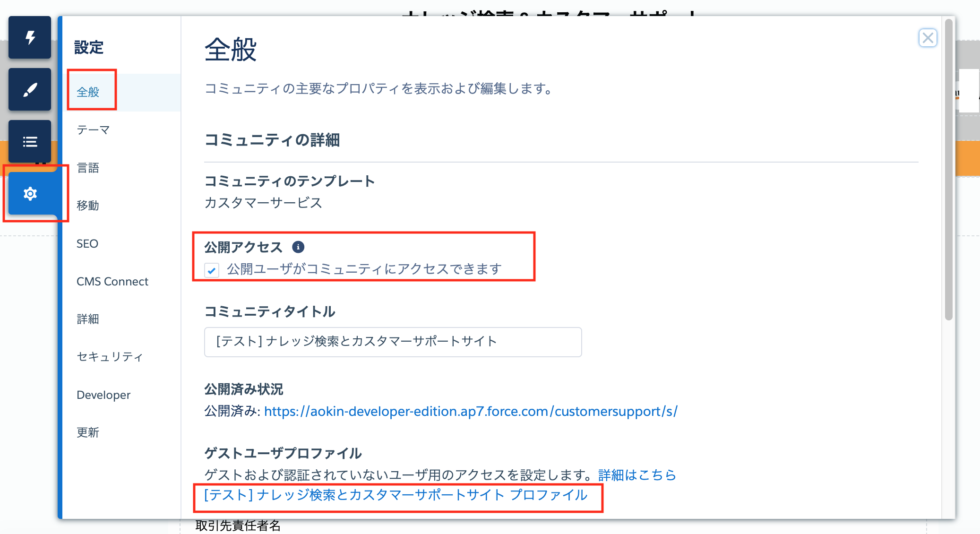Open the published customersupport URL link
The image size is (980, 534).
click(x=471, y=411)
